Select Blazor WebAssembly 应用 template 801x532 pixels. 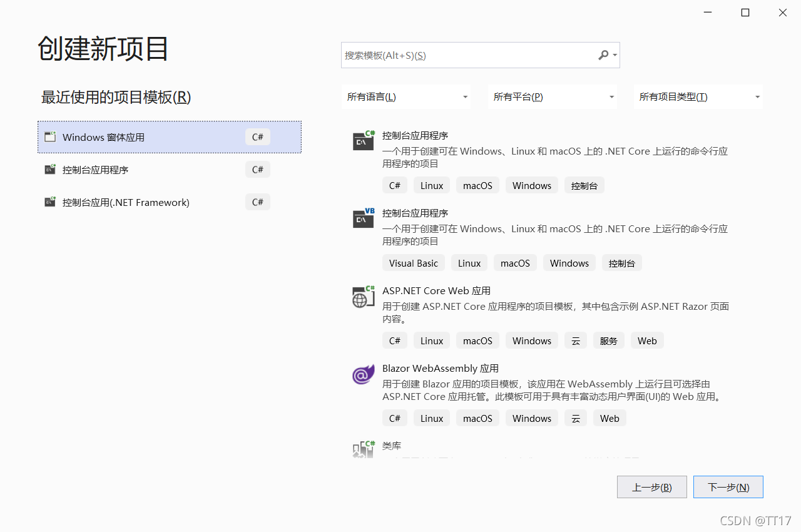tap(441, 368)
